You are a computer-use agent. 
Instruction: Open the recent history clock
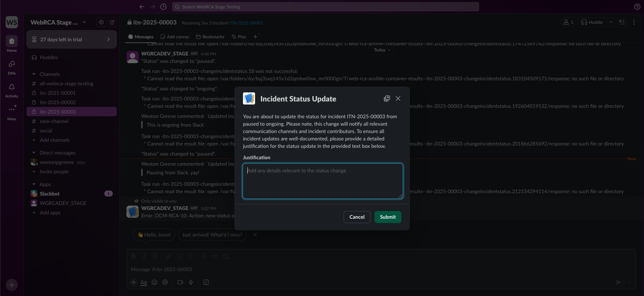(163, 7)
